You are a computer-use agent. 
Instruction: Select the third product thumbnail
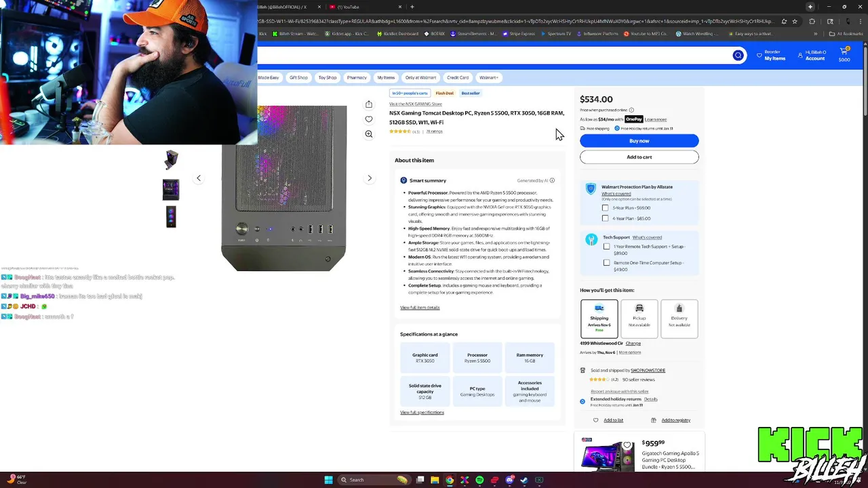pos(171,217)
